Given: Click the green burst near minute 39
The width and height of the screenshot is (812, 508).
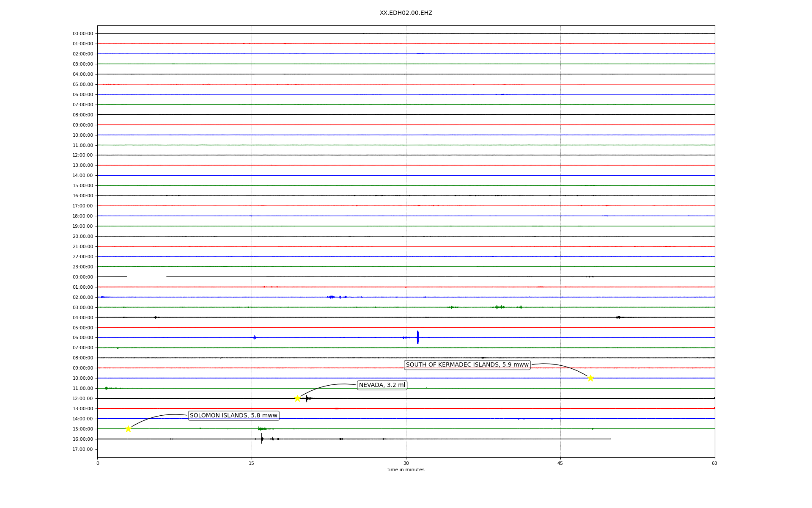Looking at the screenshot, I should click(500, 307).
